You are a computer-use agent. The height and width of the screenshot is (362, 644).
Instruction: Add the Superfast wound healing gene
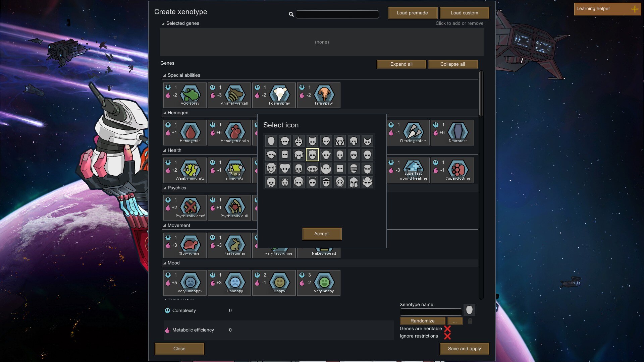pyautogui.click(x=408, y=170)
